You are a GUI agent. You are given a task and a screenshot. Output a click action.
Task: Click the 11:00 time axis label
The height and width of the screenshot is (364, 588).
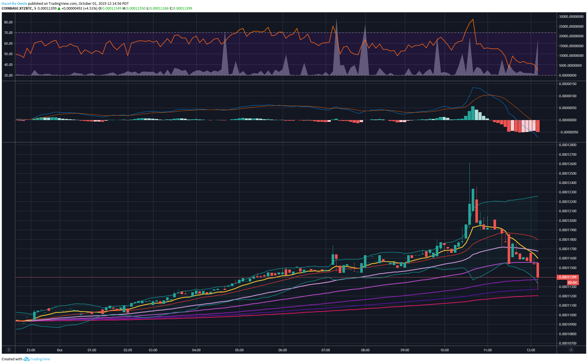(x=488, y=350)
